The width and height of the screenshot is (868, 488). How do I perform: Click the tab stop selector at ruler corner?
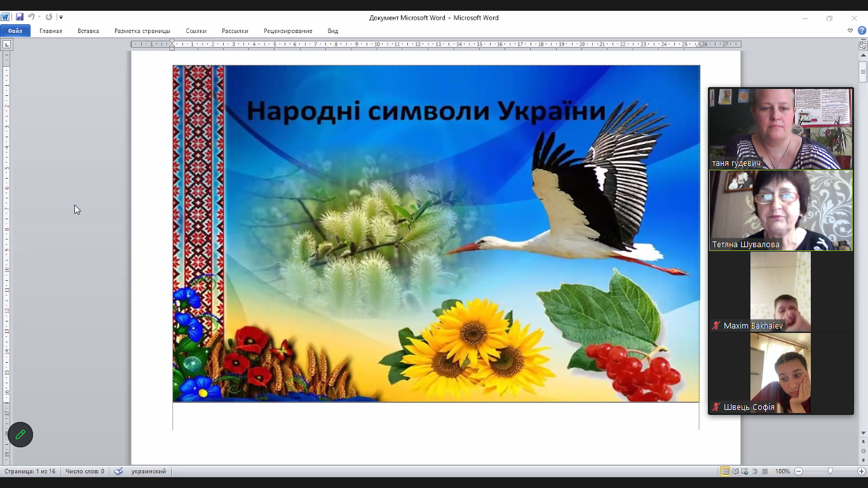(7, 44)
